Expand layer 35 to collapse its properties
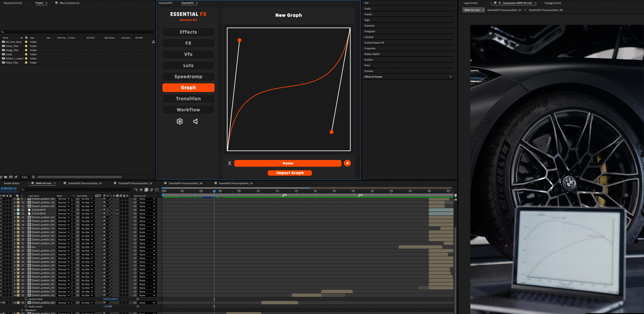Image resolution: width=644 pixels, height=314 pixels. pyautogui.click(x=15, y=295)
